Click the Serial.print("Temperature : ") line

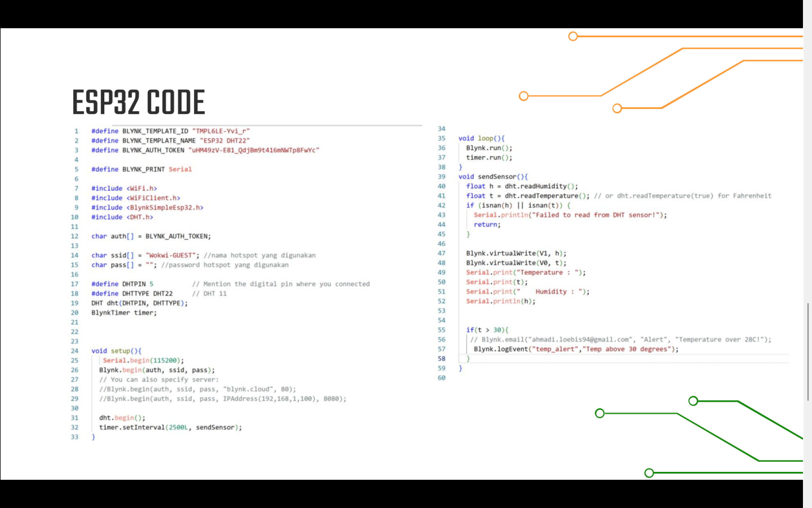(526, 272)
